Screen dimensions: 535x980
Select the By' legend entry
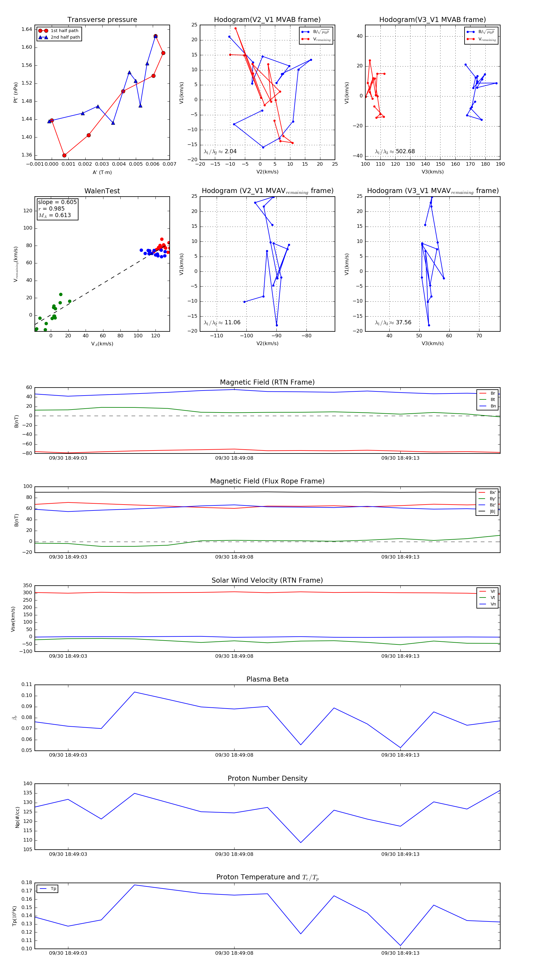487,499
